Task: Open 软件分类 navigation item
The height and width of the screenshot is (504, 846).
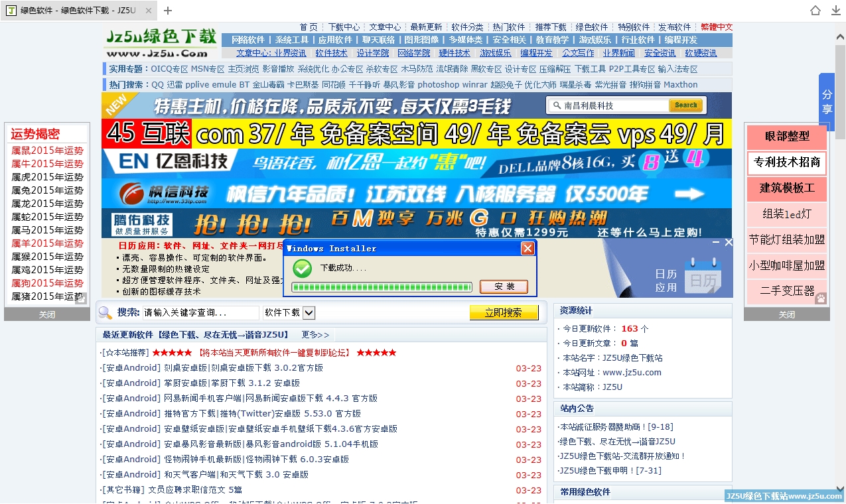Action: coord(467,27)
